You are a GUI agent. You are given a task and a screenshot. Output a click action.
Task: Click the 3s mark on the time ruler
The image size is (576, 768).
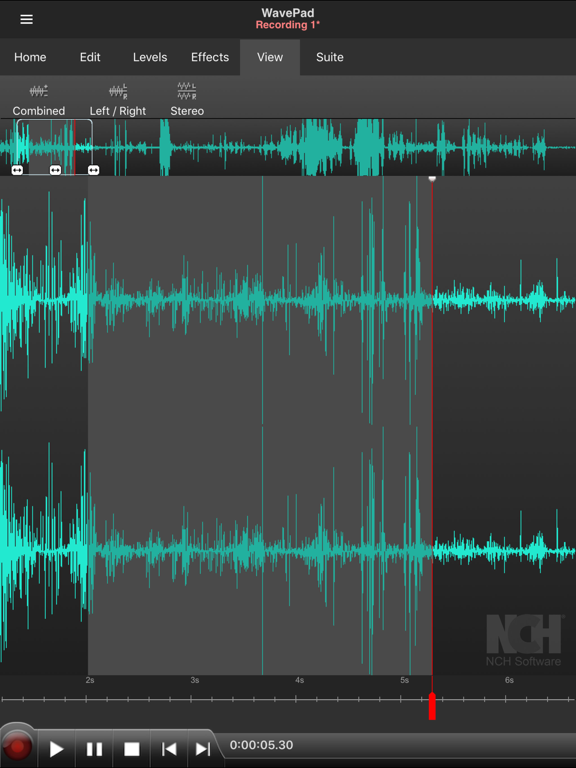click(x=194, y=680)
